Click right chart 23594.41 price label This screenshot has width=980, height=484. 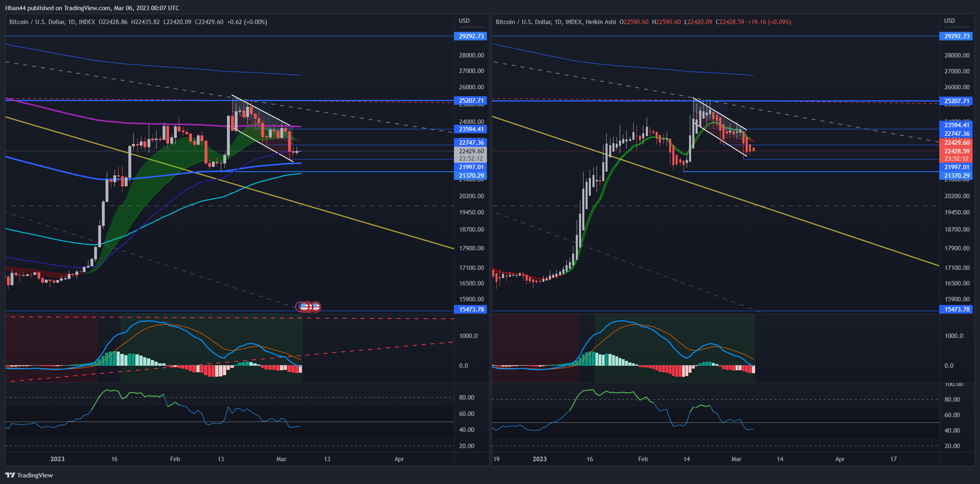point(956,125)
